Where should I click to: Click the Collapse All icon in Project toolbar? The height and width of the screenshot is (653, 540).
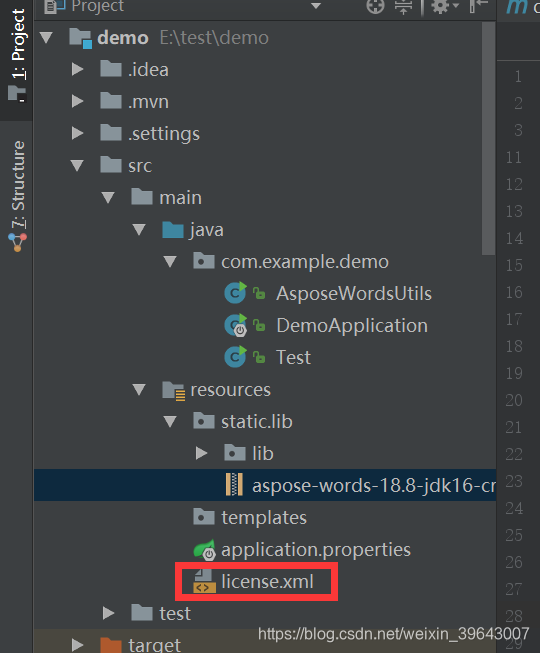point(403,7)
